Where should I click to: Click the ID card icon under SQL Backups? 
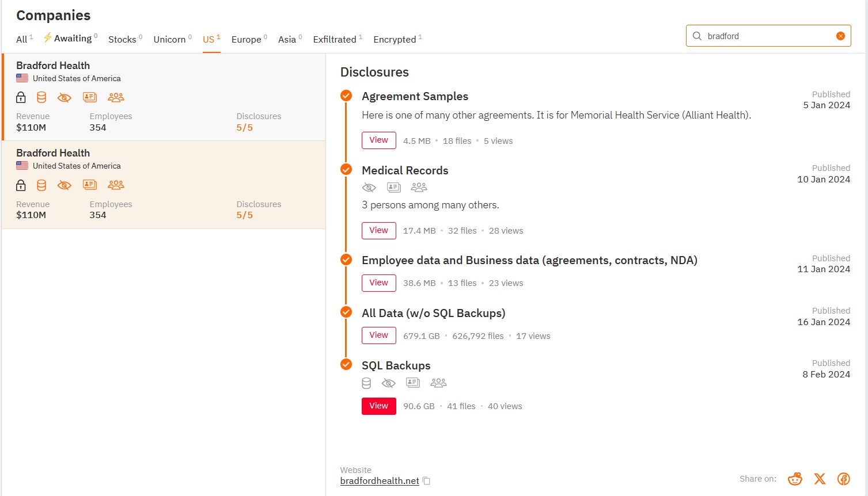[413, 383]
